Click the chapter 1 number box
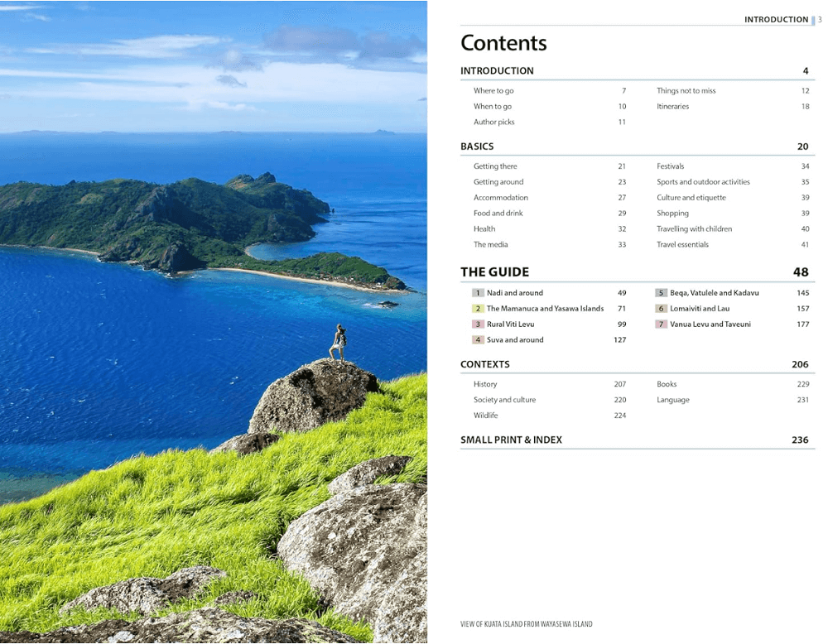Image resolution: width=828 pixels, height=644 pixels. click(x=478, y=293)
